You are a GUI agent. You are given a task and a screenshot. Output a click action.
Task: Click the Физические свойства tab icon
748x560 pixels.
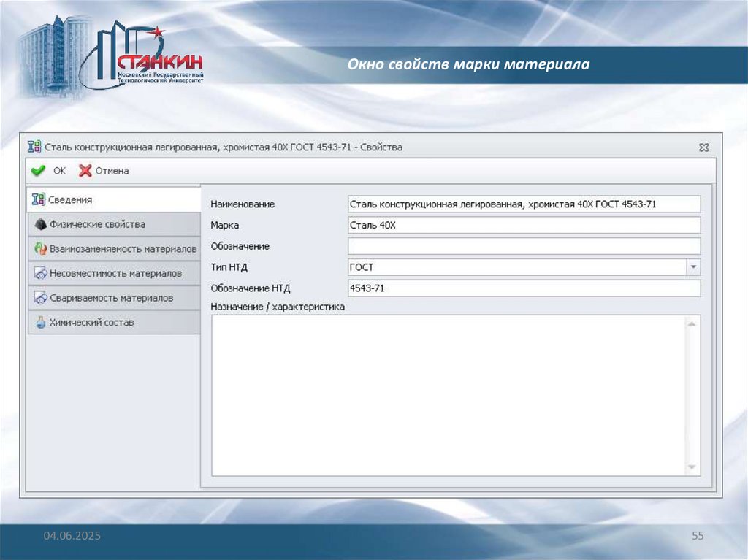[x=40, y=224]
